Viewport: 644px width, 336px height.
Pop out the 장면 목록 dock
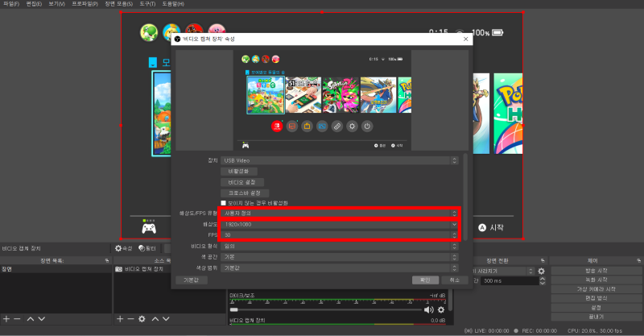click(x=107, y=261)
